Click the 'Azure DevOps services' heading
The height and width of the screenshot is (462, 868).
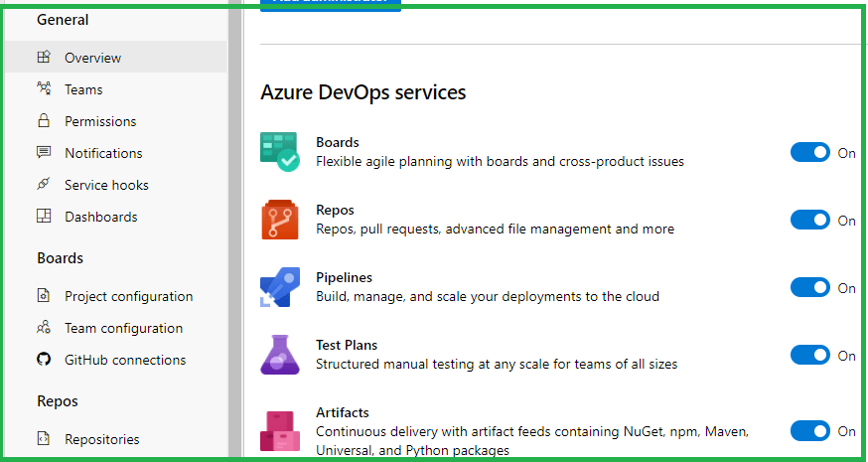click(363, 92)
